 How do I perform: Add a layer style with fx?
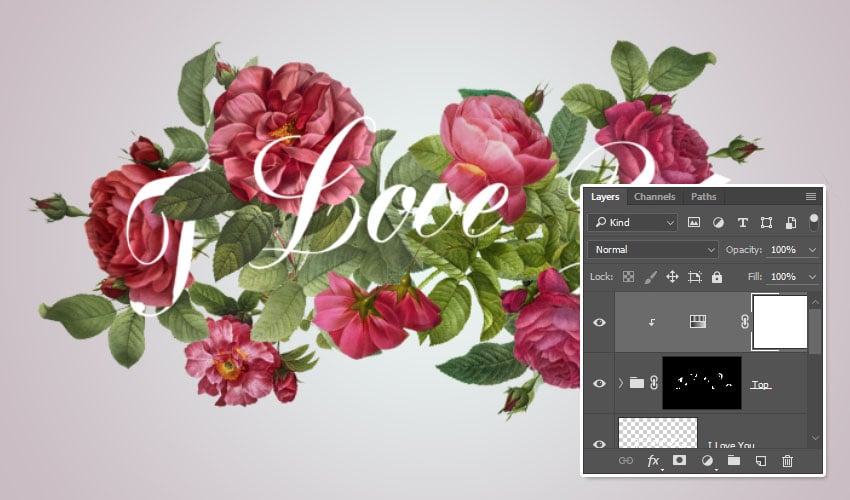click(x=653, y=461)
